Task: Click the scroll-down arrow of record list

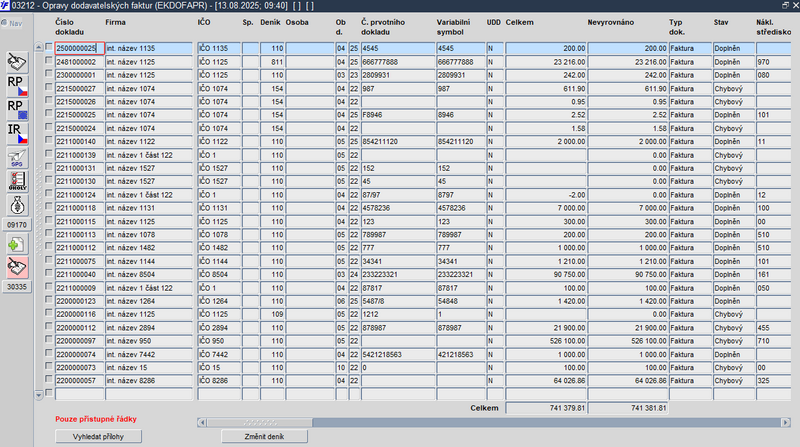Action: pyautogui.click(x=39, y=395)
